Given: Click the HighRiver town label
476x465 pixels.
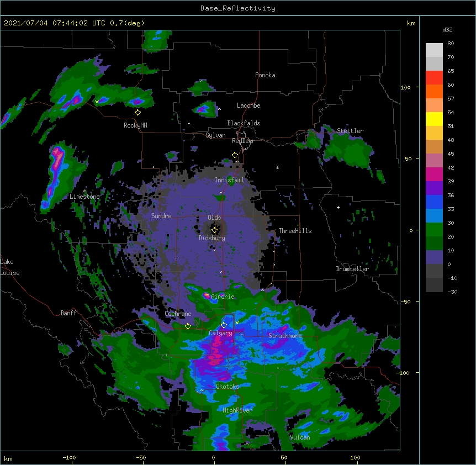Looking at the screenshot, I should [237, 410].
